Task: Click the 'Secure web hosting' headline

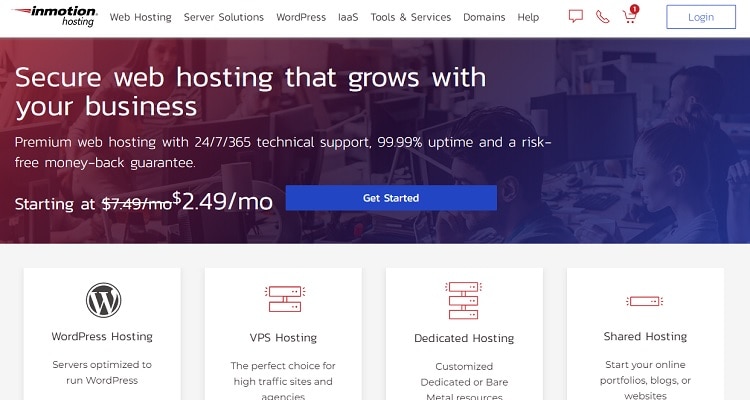Action: 250,92
